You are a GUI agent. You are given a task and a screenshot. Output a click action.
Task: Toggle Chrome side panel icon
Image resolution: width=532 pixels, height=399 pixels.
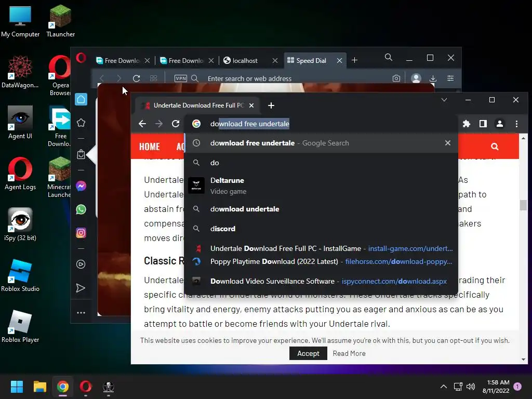(483, 124)
